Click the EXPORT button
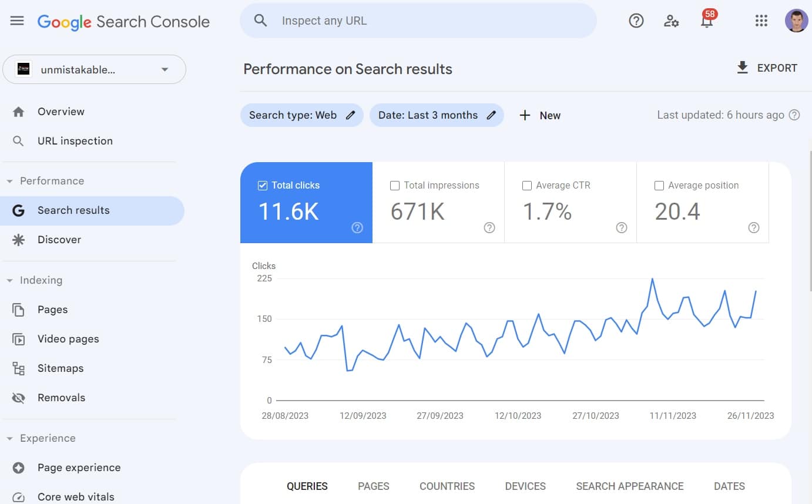Screen dimensions: 812x504 [767, 68]
